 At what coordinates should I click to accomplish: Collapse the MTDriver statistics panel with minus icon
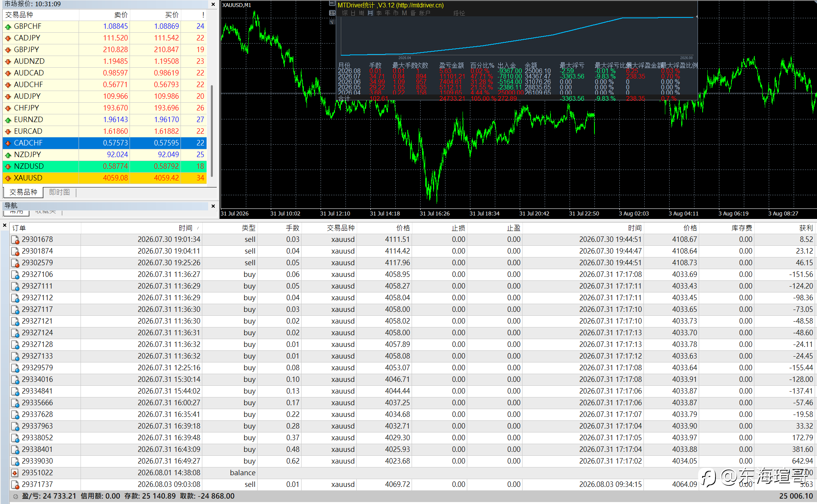[332, 4]
